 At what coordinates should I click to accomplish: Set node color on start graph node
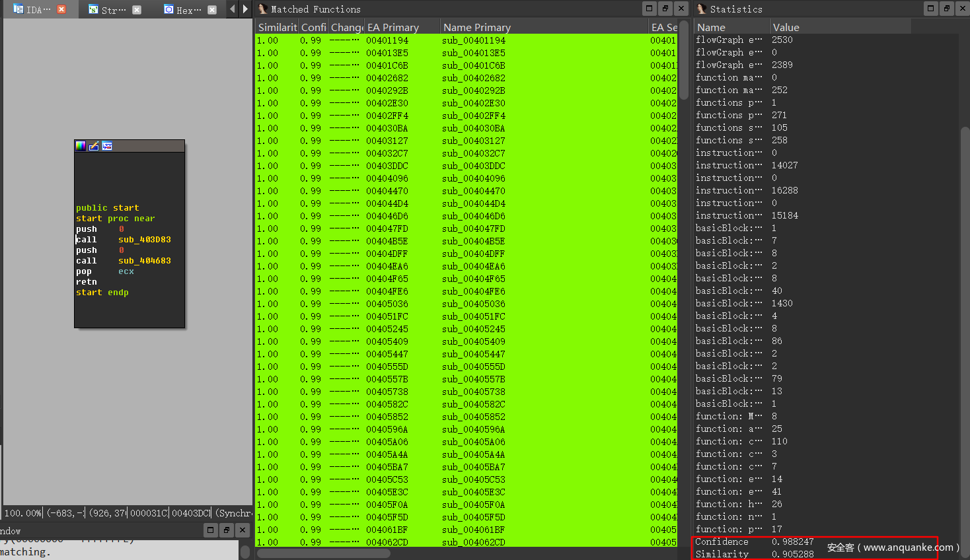[x=81, y=146]
